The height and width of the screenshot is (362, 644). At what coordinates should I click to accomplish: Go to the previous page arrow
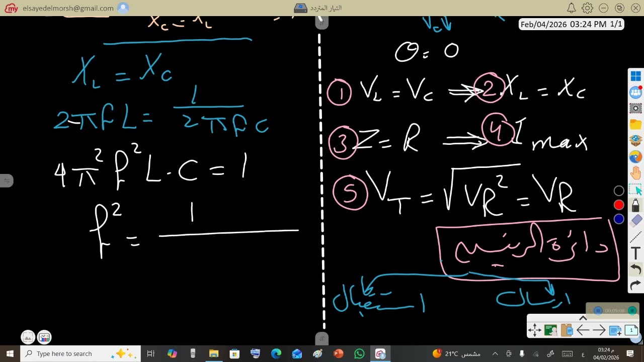(583, 330)
